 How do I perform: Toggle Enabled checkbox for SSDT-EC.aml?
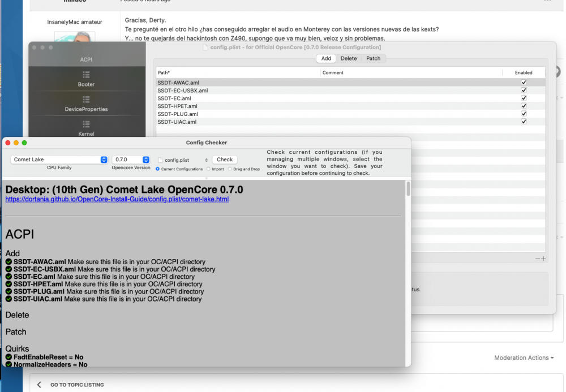pos(524,98)
